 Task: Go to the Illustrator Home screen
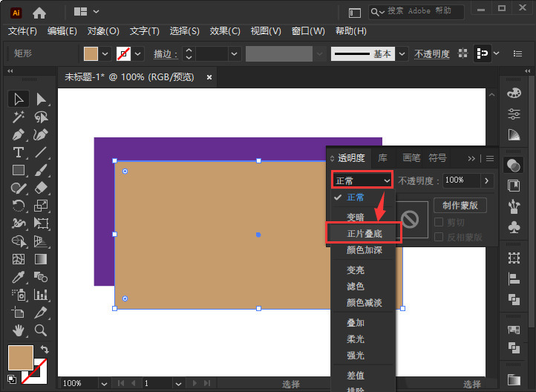coord(39,13)
